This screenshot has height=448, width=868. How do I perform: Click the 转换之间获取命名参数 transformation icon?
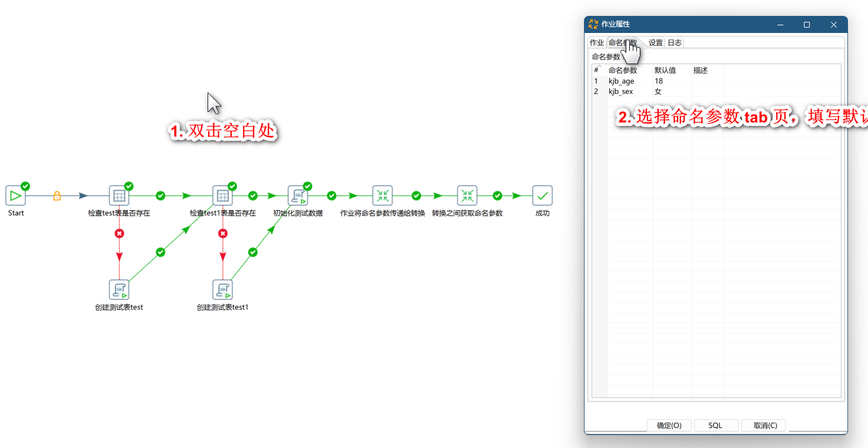(467, 195)
